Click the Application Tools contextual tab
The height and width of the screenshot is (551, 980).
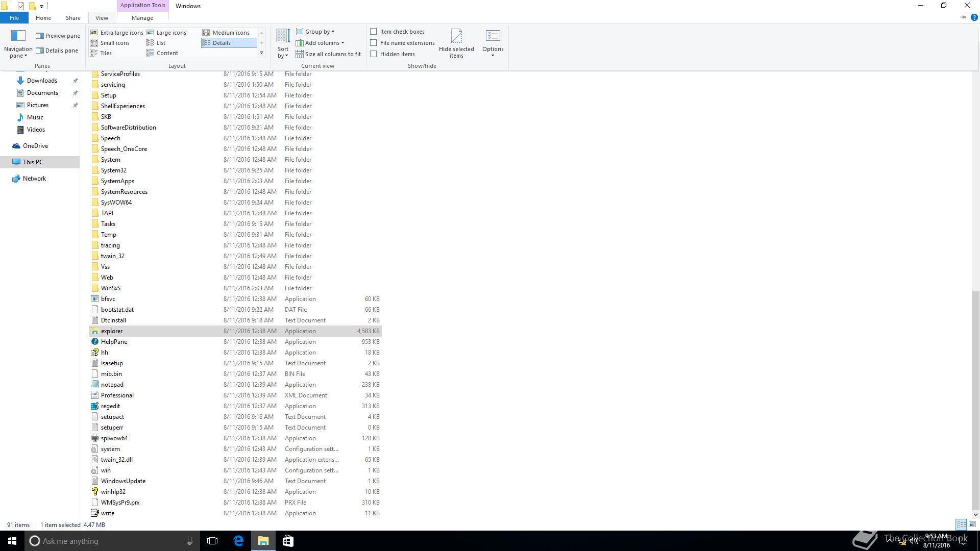pyautogui.click(x=143, y=5)
